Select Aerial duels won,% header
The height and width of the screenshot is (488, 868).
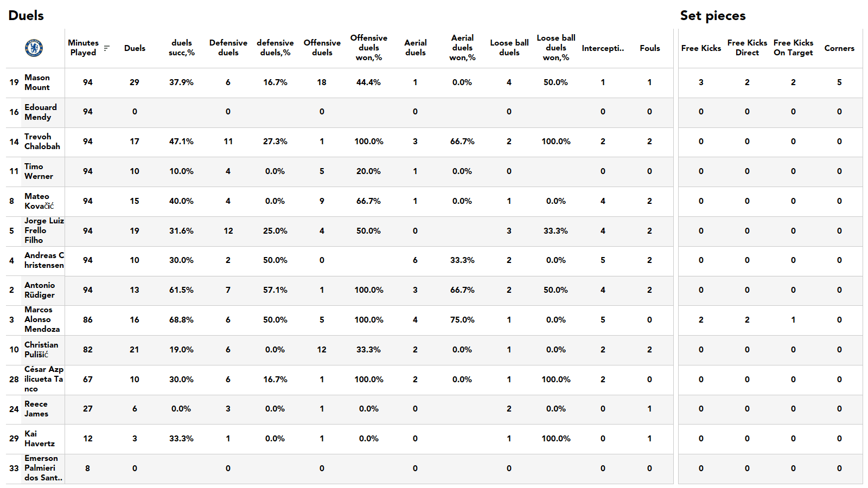(462, 48)
